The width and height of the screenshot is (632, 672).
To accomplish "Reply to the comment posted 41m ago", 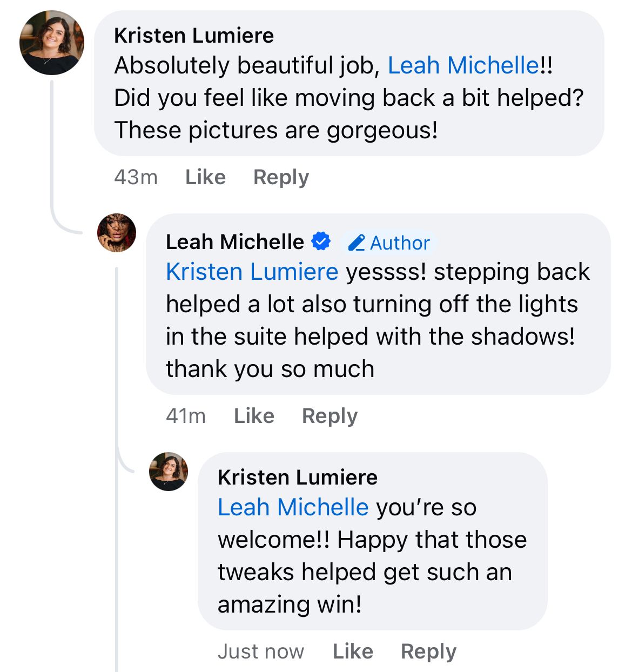I will click(330, 416).
